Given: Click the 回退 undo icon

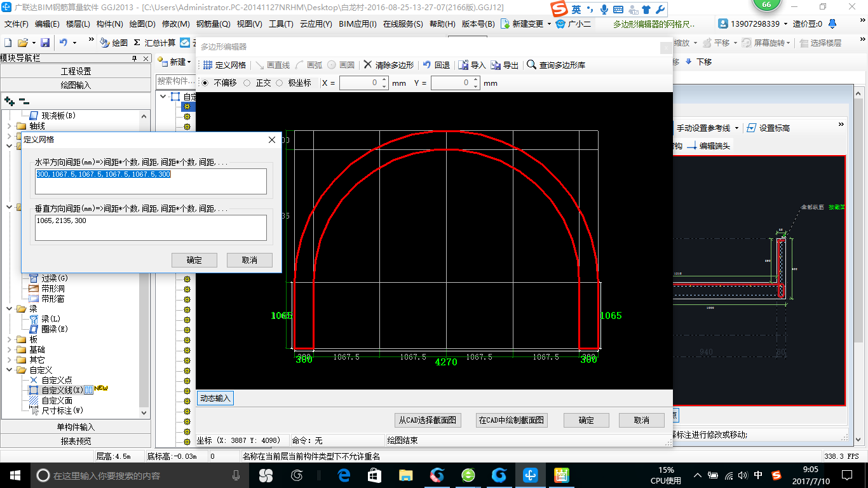Looking at the screenshot, I should pos(427,65).
